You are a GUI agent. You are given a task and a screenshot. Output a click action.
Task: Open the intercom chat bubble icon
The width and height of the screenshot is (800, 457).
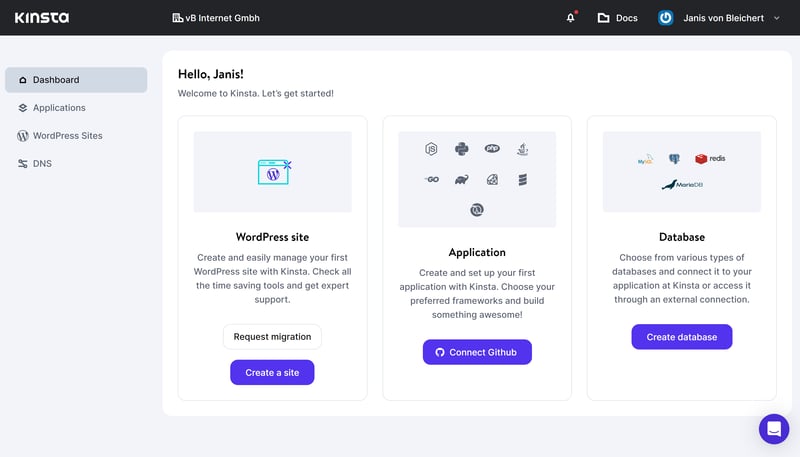[773, 429]
